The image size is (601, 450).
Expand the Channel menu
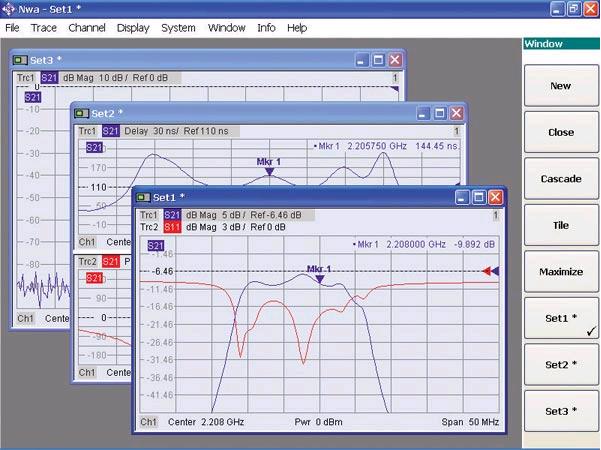point(86,28)
